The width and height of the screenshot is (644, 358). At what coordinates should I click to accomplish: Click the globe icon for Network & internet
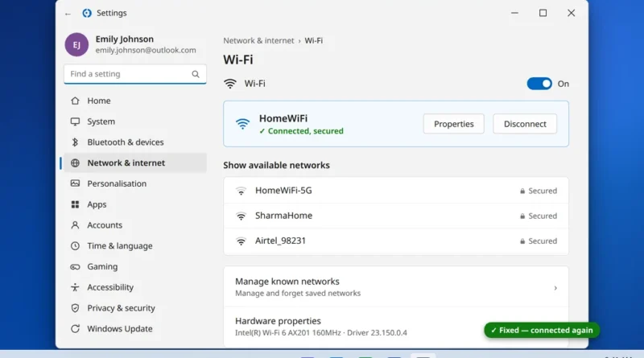[x=75, y=163]
